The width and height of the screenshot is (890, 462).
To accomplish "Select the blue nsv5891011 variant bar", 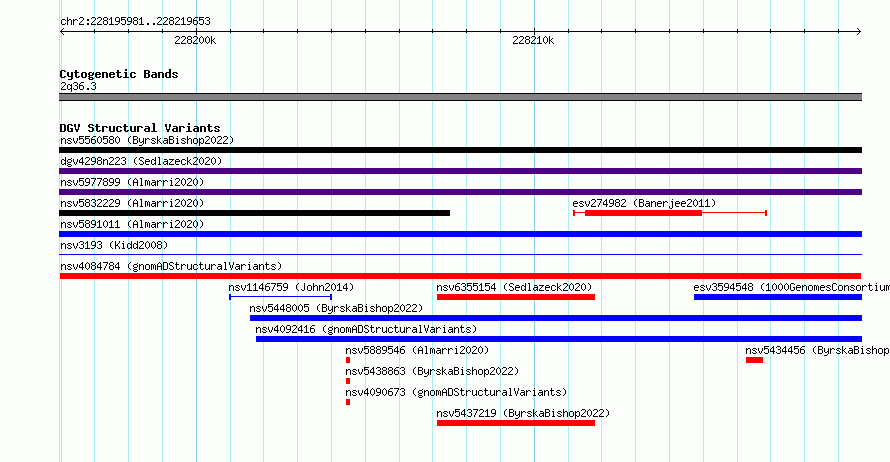I will point(460,234).
